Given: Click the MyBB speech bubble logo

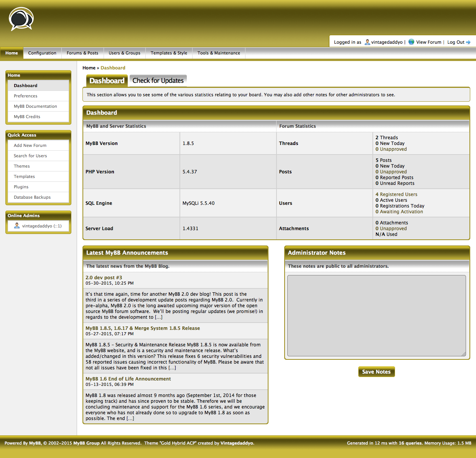Looking at the screenshot, I should click(x=21, y=19).
